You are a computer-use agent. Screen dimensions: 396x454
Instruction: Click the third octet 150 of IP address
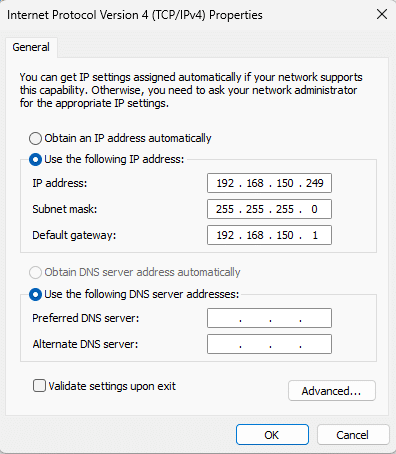(285, 183)
